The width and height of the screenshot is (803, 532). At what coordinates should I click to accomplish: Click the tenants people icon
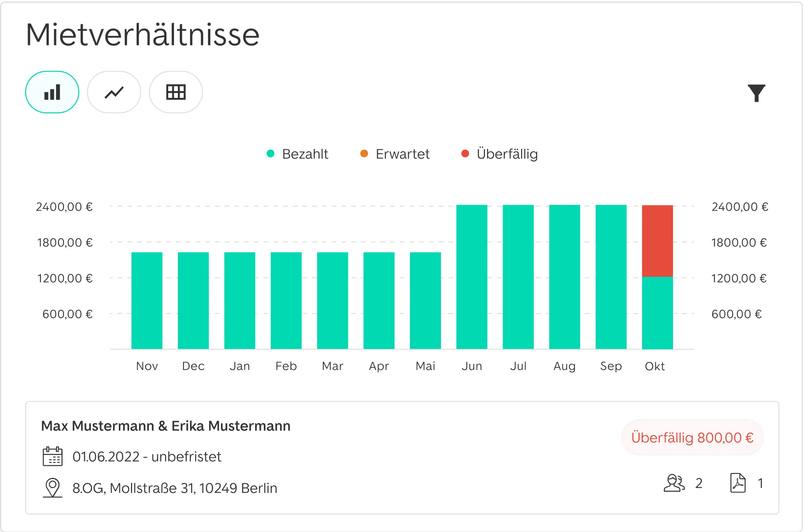(674, 483)
